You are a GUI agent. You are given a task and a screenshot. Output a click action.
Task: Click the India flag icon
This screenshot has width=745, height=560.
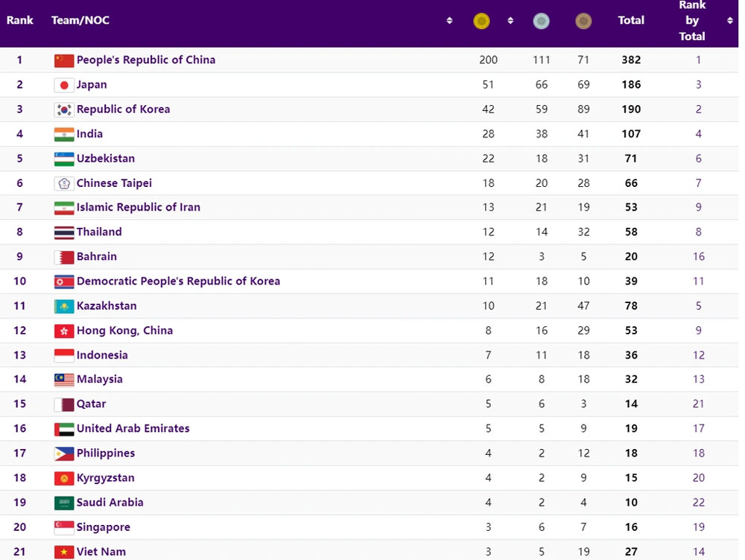point(64,135)
